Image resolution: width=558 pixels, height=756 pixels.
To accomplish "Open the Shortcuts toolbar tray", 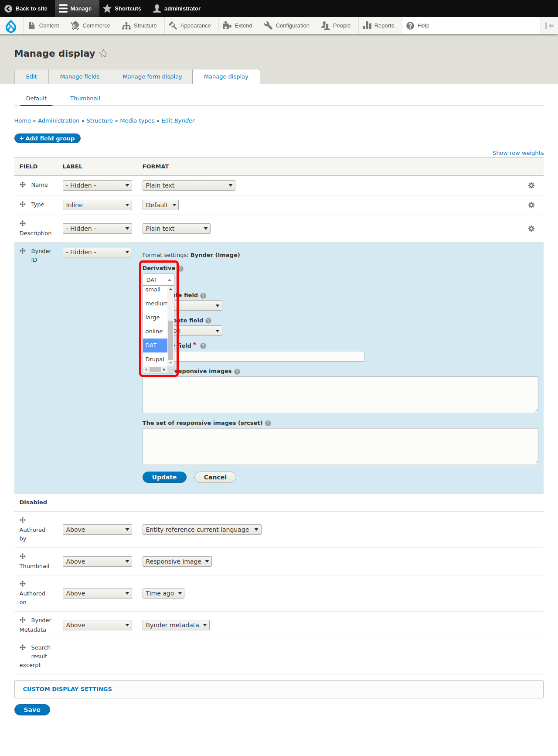I will (122, 8).
